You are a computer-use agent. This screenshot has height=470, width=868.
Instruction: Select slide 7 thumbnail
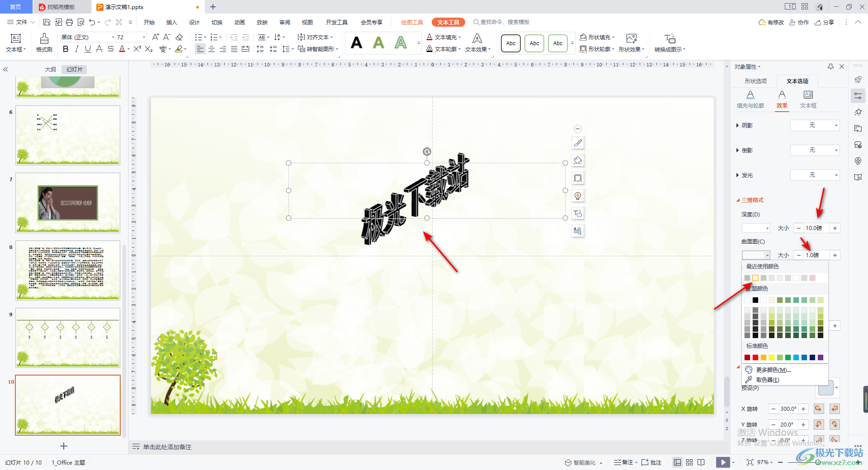click(68, 202)
